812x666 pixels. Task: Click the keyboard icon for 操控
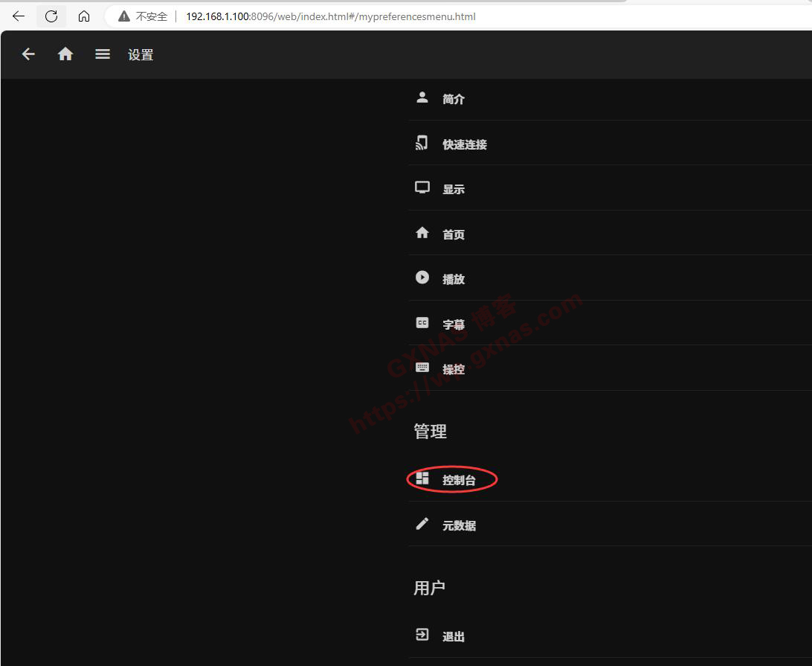coord(422,368)
